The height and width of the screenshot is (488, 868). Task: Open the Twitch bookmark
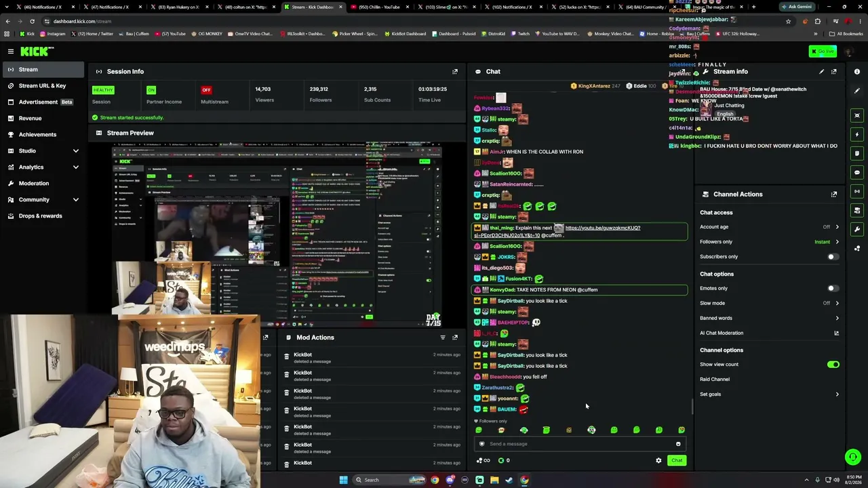tap(520, 34)
